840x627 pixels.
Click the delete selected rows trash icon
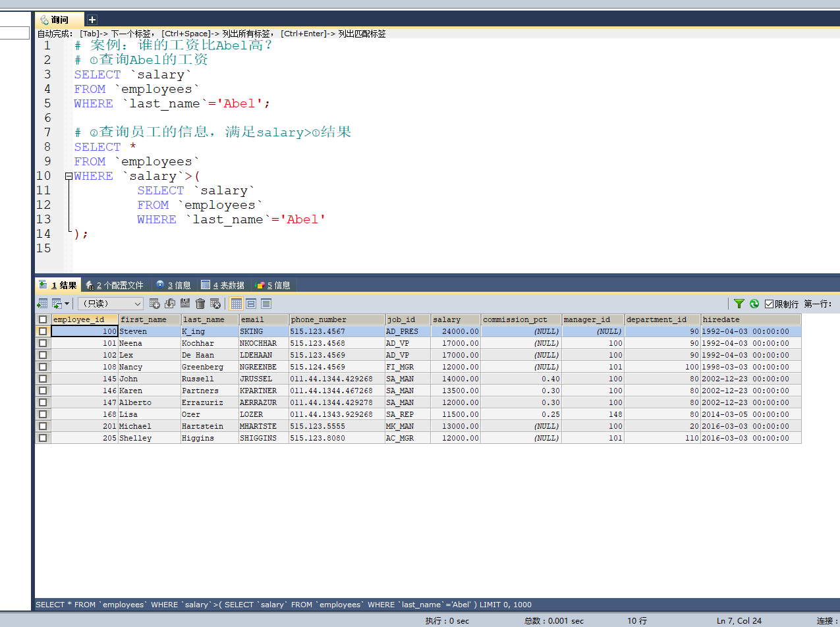click(200, 304)
